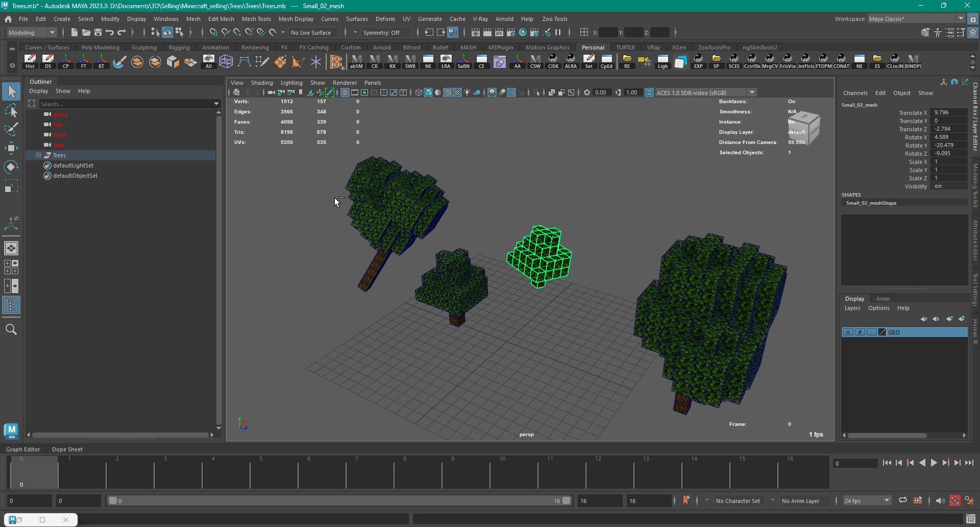Click the Outliner search field
This screenshot has height=527, width=980.
(126, 104)
